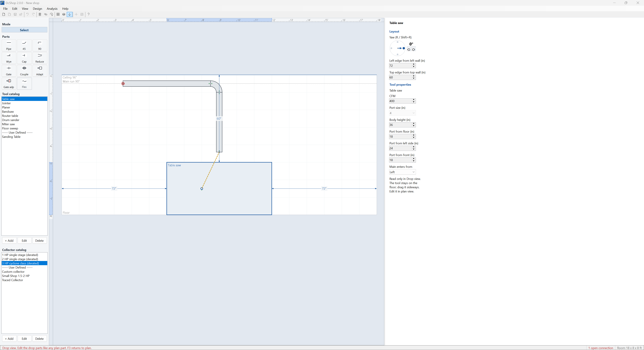Viewport: 644px width, 350px height.
Task: Open the Main enters from dropdown
Action: pyautogui.click(x=402, y=172)
